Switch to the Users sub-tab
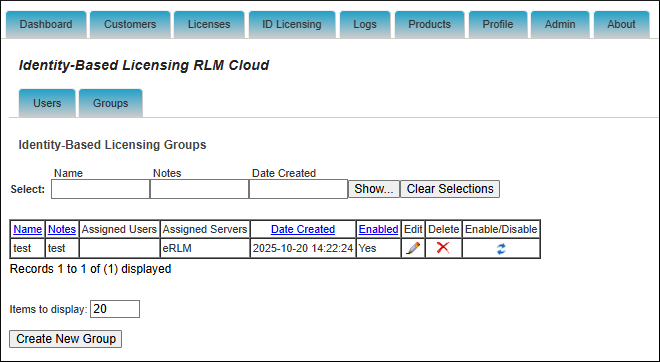 pos(47,103)
